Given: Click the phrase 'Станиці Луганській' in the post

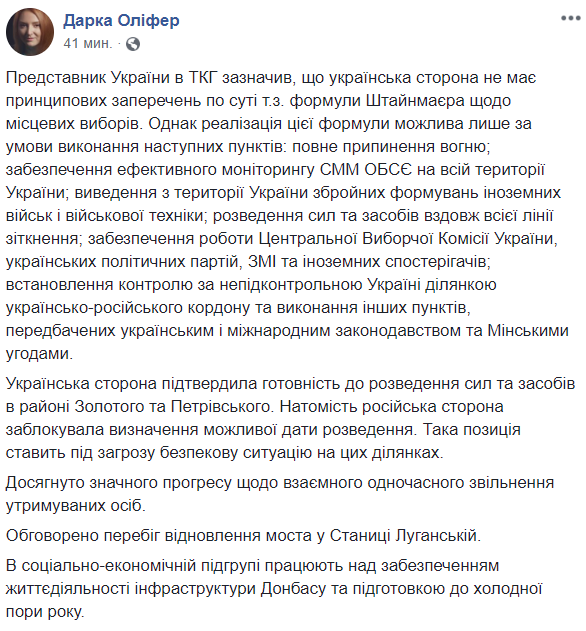Looking at the screenshot, I should [x=405, y=536].
